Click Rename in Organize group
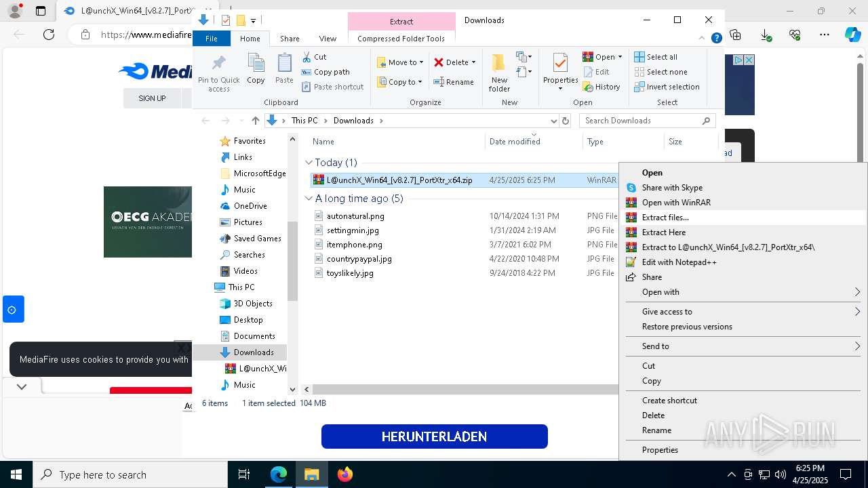868x488 pixels. pyautogui.click(x=454, y=82)
